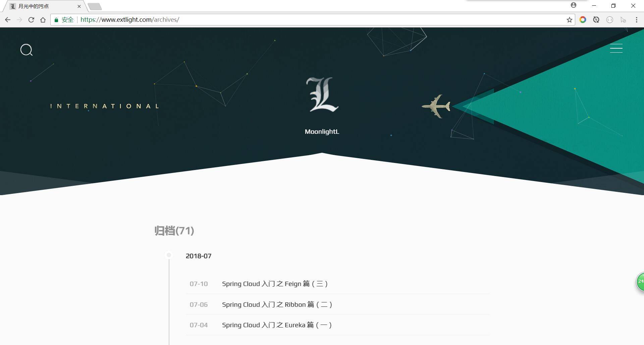Image resolution: width=644 pixels, height=345 pixels.
Task: Open Spring Cloud 入门之 Eureka 篇 article
Action: [277, 325]
